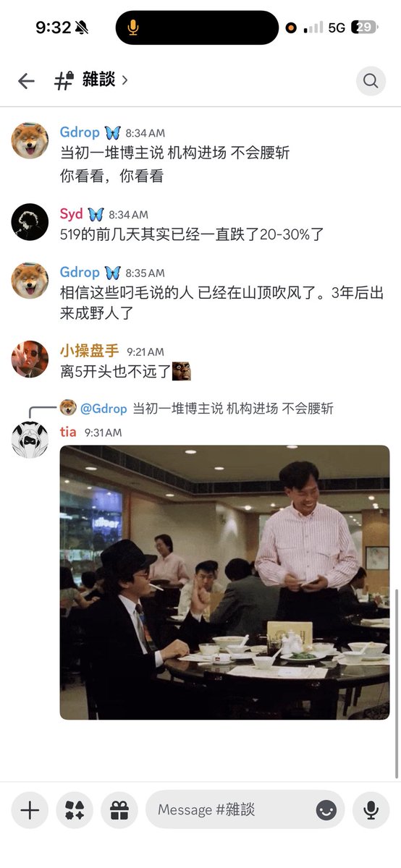Expand the 雜談 channel details chevron

tap(125, 80)
